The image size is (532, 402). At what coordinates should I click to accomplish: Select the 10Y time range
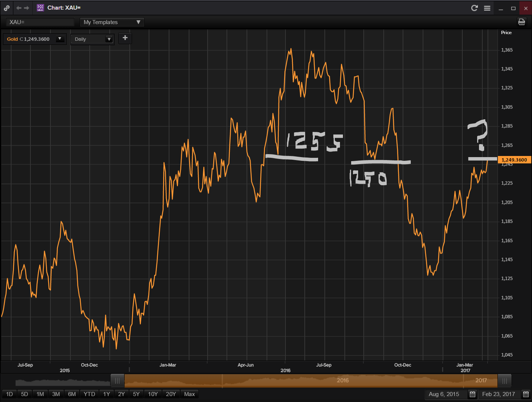point(153,394)
